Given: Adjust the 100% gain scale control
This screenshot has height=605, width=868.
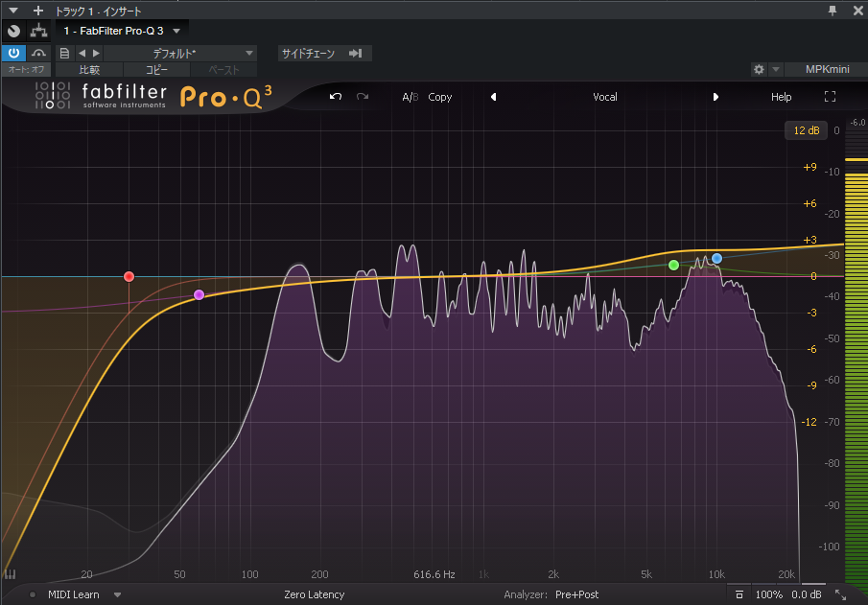Looking at the screenshot, I should point(769,594).
